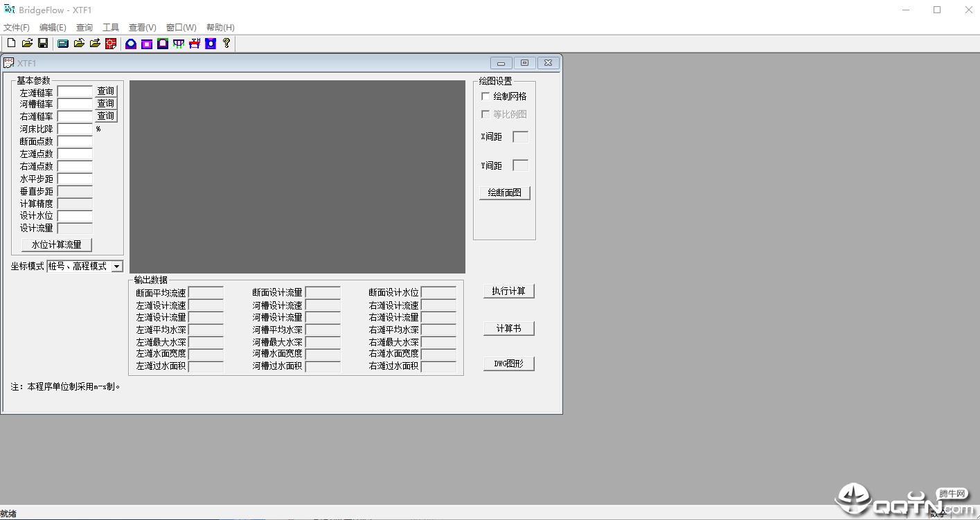Click the 查询 button for 左滩糙率
Screen dimensions: 980x520
point(106,91)
